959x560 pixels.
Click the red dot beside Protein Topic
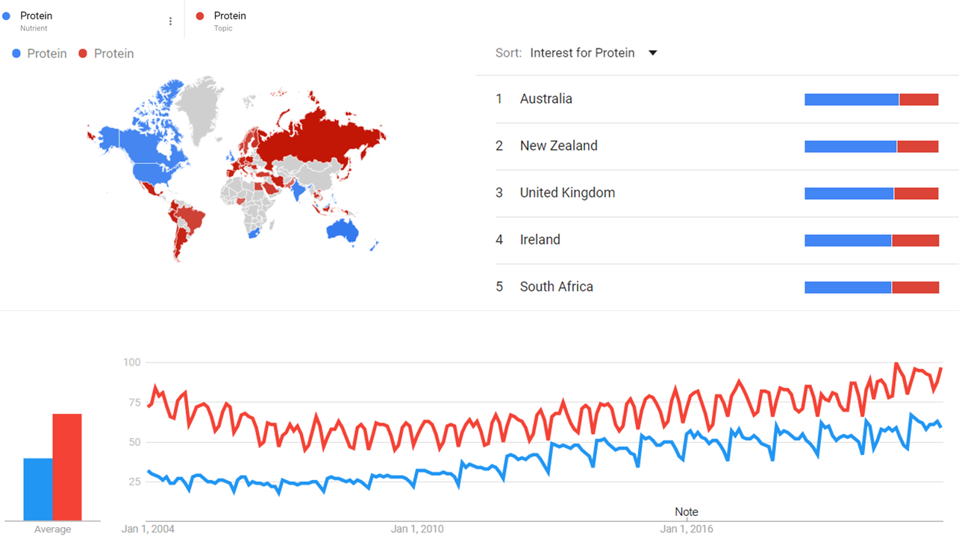[x=200, y=16]
